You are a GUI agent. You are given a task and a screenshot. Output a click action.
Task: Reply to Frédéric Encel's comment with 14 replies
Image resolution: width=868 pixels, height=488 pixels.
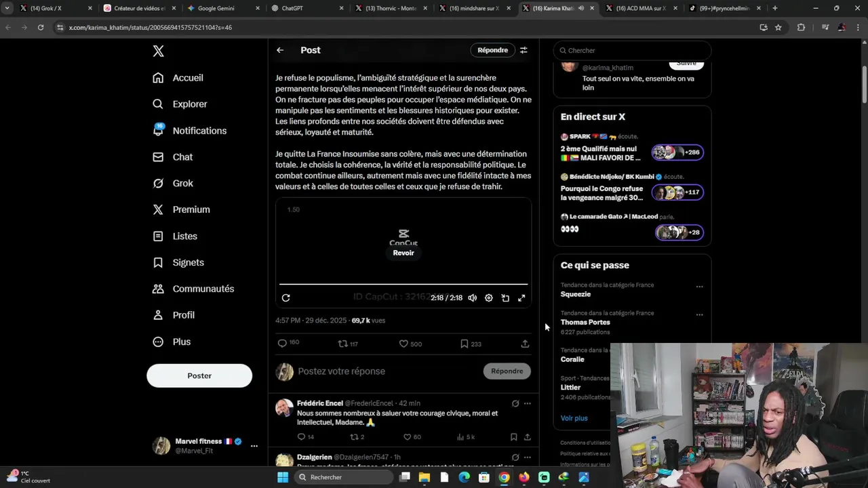[x=306, y=437]
